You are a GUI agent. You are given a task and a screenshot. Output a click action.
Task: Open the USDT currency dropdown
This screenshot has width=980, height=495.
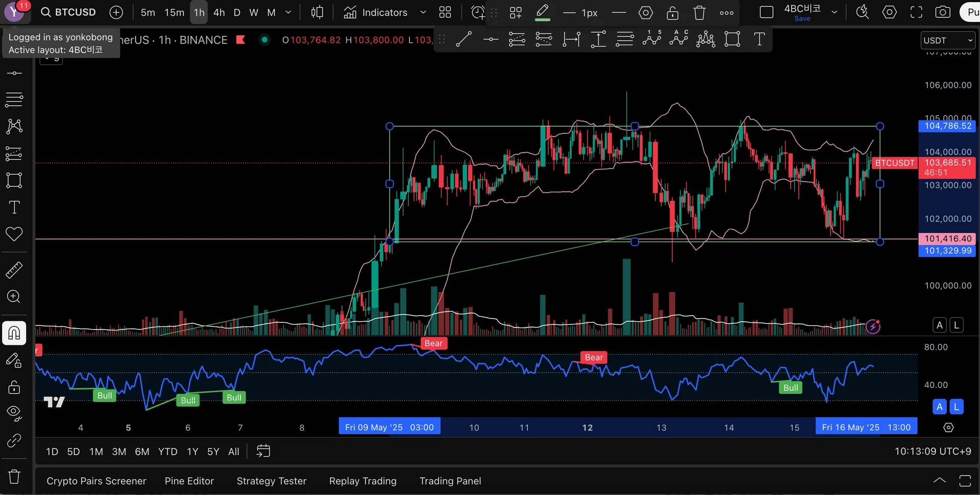click(948, 40)
